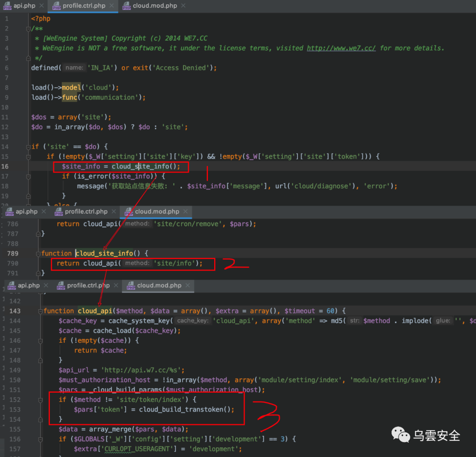Collapse if !empty($cache) block at line 146
The height and width of the screenshot is (457, 476).
tap(41, 341)
